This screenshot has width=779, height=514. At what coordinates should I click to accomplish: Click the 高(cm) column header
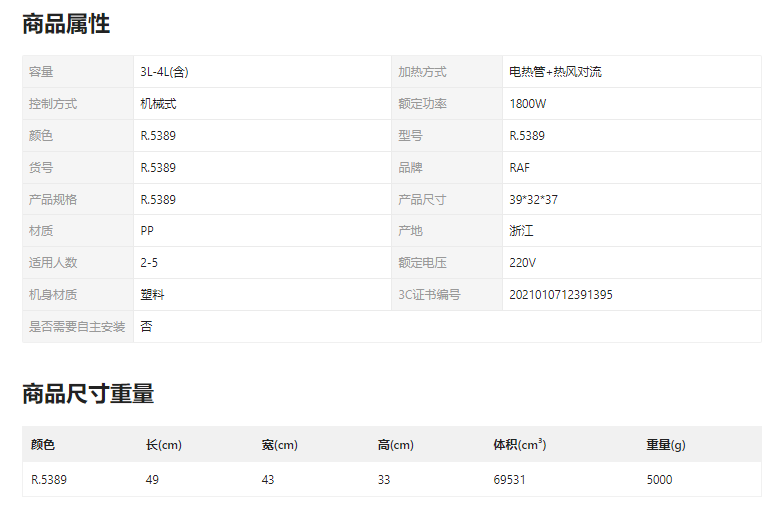click(x=395, y=444)
